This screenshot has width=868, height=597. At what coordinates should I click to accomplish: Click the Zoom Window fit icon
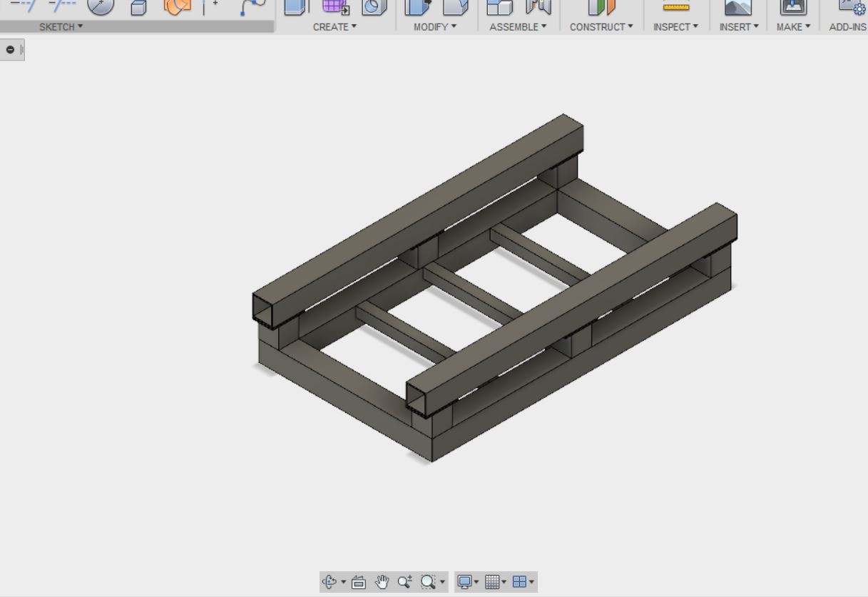point(427,582)
